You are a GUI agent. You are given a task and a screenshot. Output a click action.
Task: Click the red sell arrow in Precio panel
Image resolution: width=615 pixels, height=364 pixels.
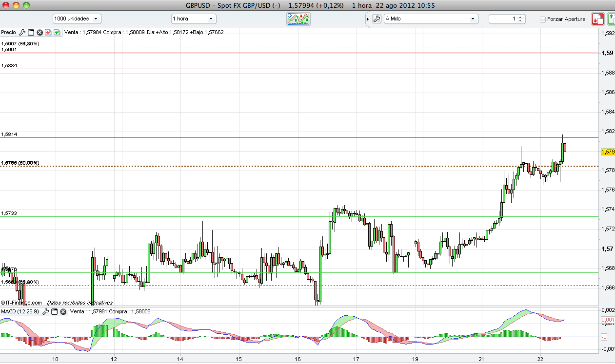coord(48,32)
